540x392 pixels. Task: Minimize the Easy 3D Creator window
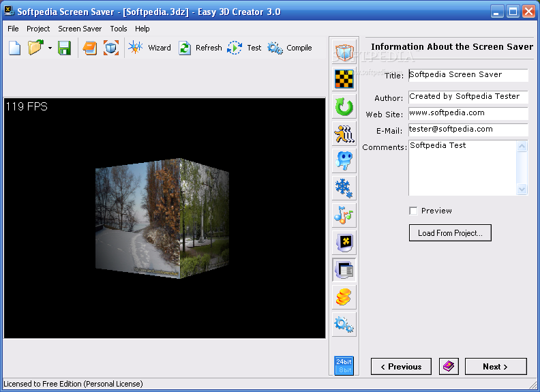(496, 12)
